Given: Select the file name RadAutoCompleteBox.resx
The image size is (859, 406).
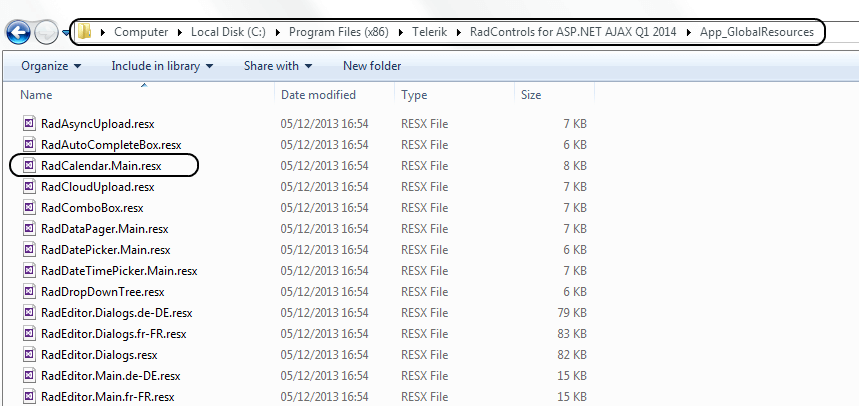Looking at the screenshot, I should [x=111, y=145].
